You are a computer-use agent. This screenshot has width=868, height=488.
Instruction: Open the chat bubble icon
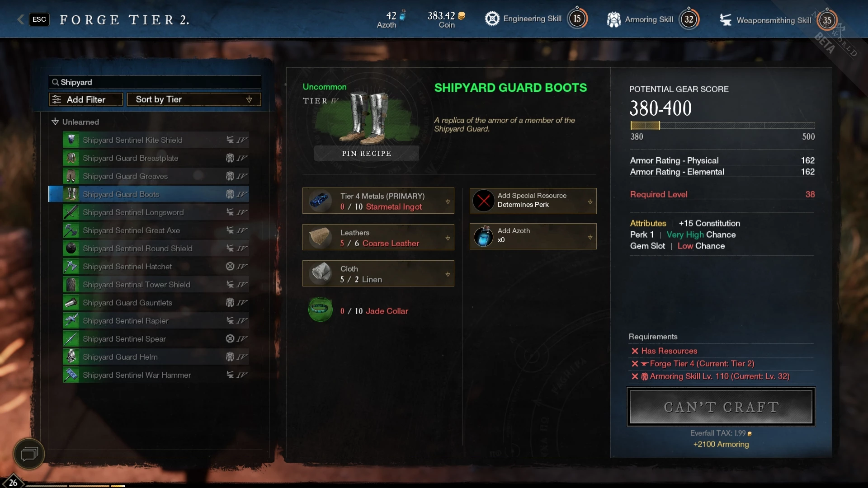pyautogui.click(x=29, y=454)
